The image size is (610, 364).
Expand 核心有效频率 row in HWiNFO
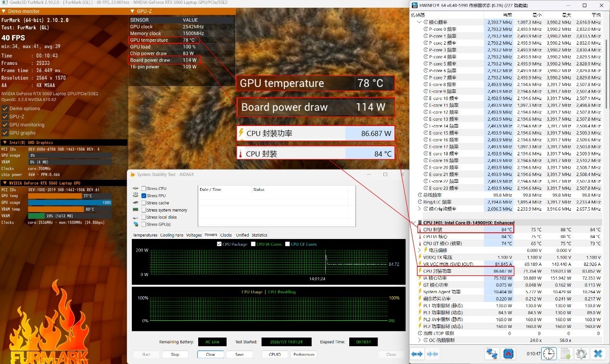[x=419, y=209]
